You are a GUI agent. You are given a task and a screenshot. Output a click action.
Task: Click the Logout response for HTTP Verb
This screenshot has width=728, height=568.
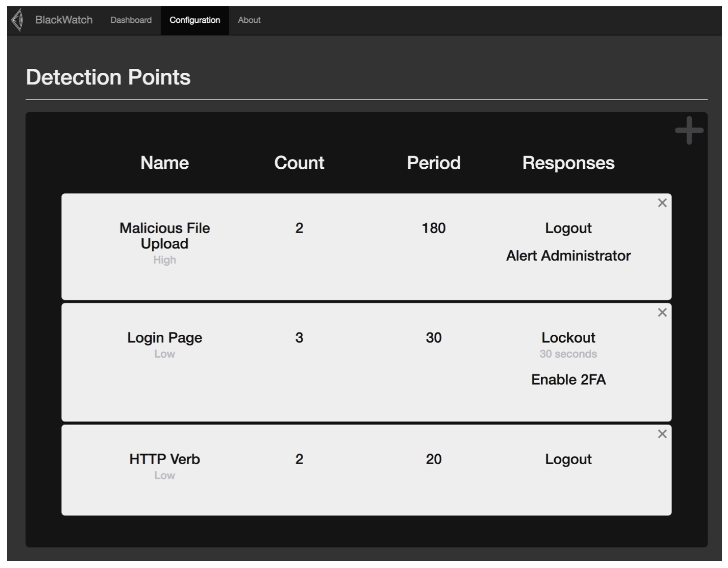[x=568, y=459]
